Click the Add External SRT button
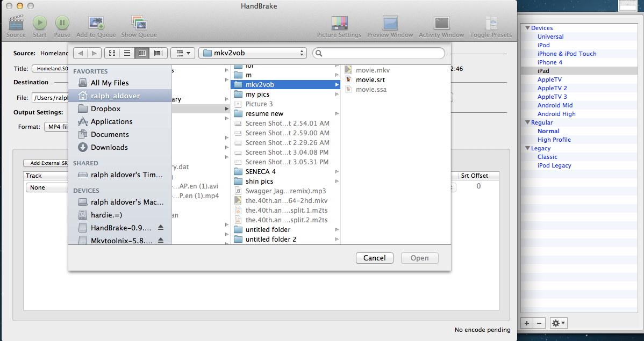This screenshot has height=341, width=644. point(46,163)
